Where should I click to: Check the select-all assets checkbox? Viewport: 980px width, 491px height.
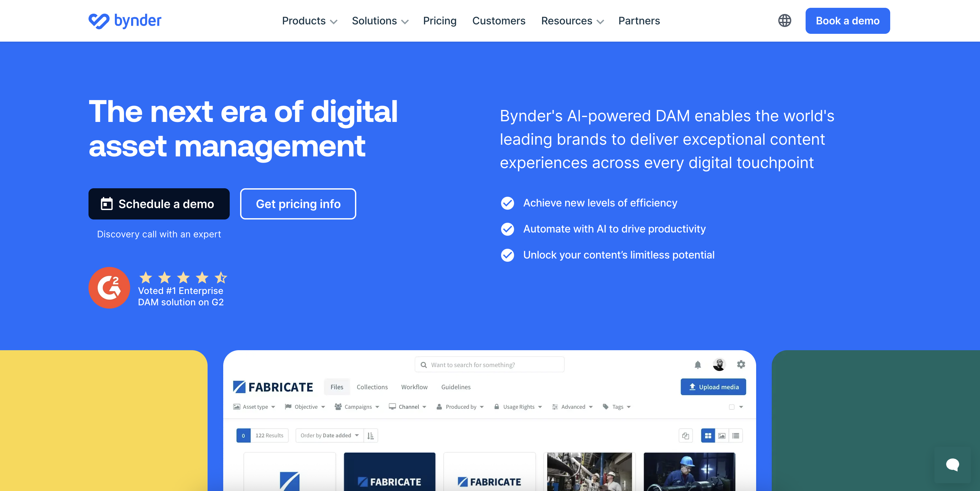tap(731, 406)
